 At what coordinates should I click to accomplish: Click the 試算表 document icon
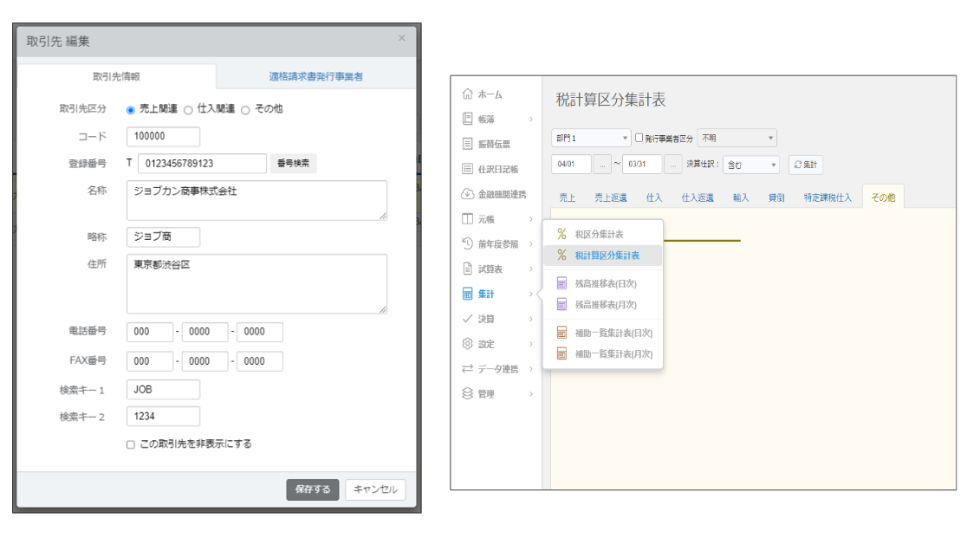[x=468, y=269]
